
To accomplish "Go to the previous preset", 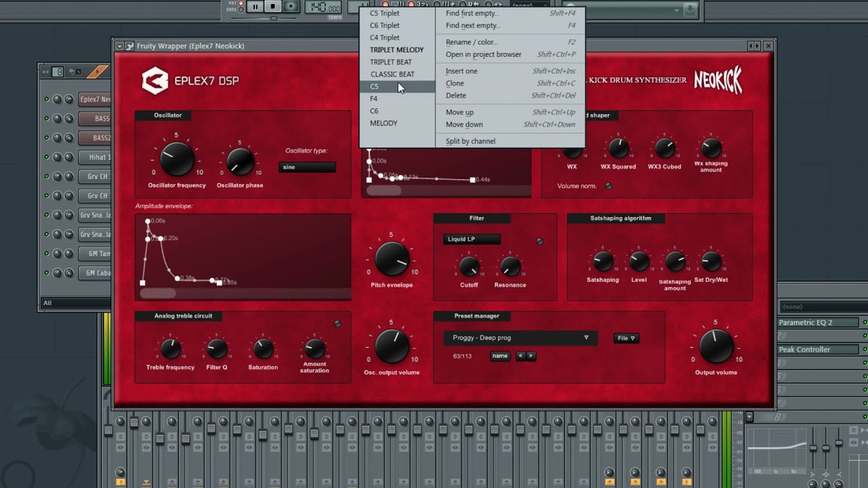I will [521, 356].
